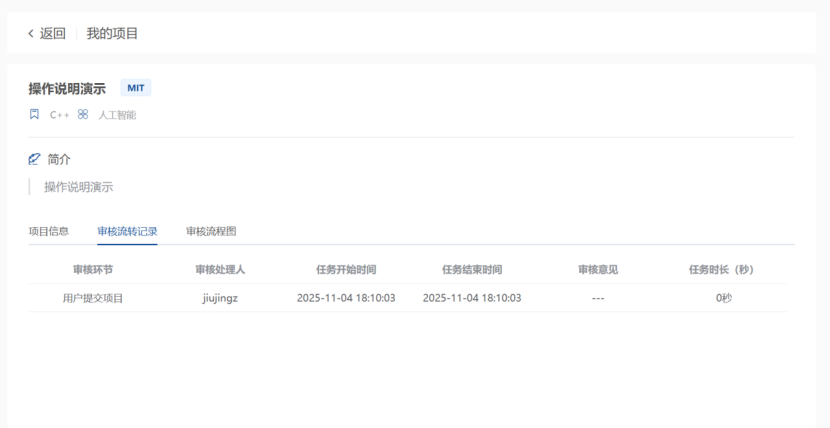Go back via the 返回 link
The height and width of the screenshot is (428, 830).
click(x=52, y=34)
